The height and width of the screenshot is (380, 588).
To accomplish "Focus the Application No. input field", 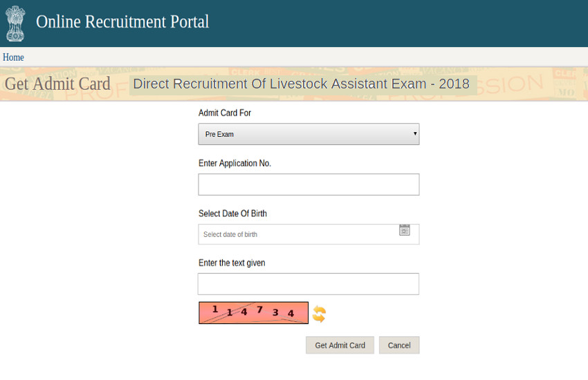I will (x=309, y=184).
